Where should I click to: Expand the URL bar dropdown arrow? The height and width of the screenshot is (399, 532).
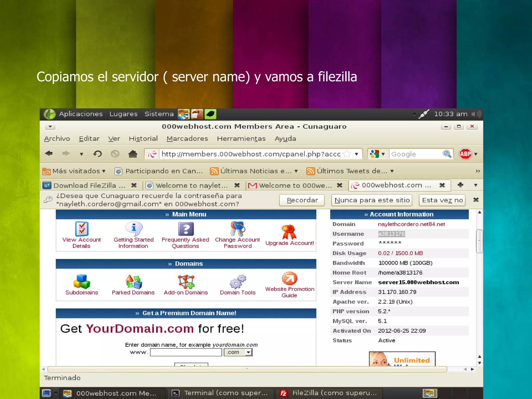click(356, 154)
